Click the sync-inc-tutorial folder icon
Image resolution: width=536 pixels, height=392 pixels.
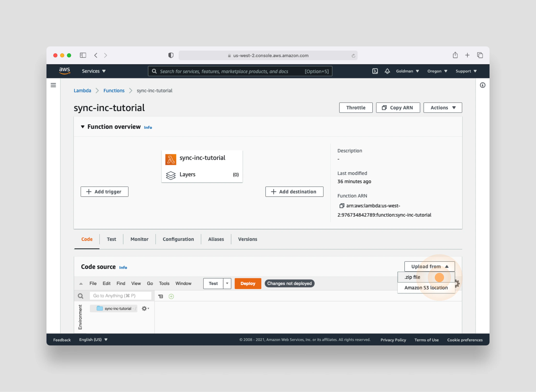point(100,308)
